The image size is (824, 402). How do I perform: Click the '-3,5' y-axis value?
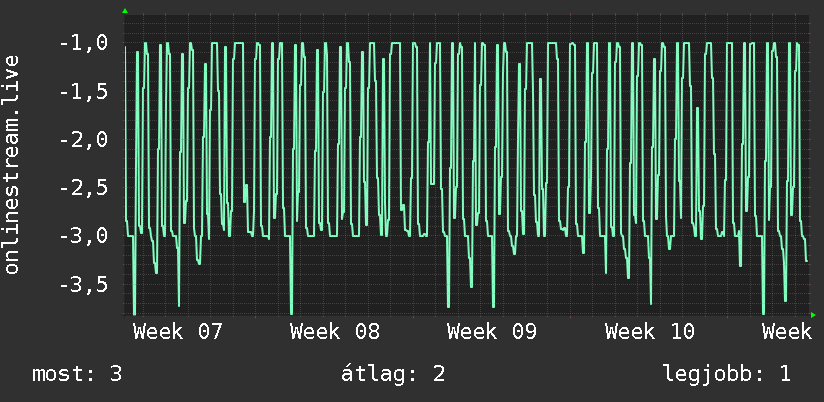(x=84, y=284)
